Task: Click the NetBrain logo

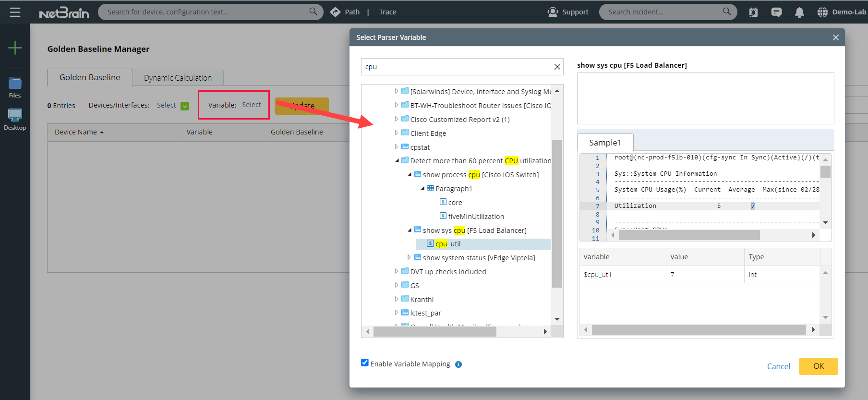Action: (x=64, y=12)
